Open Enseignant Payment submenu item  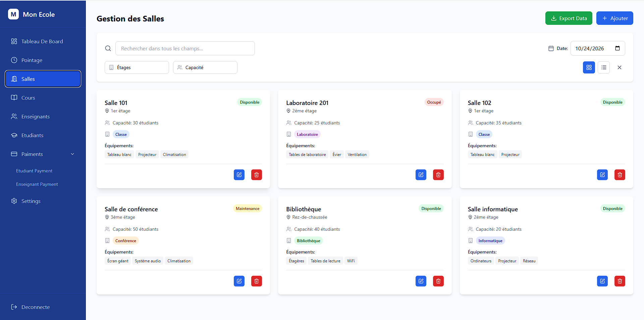pos(37,184)
